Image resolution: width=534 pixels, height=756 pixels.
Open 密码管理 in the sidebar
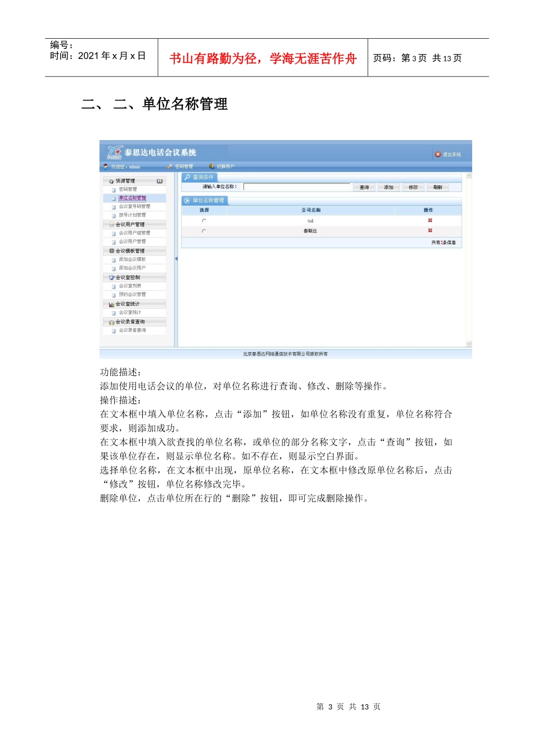click(128, 190)
